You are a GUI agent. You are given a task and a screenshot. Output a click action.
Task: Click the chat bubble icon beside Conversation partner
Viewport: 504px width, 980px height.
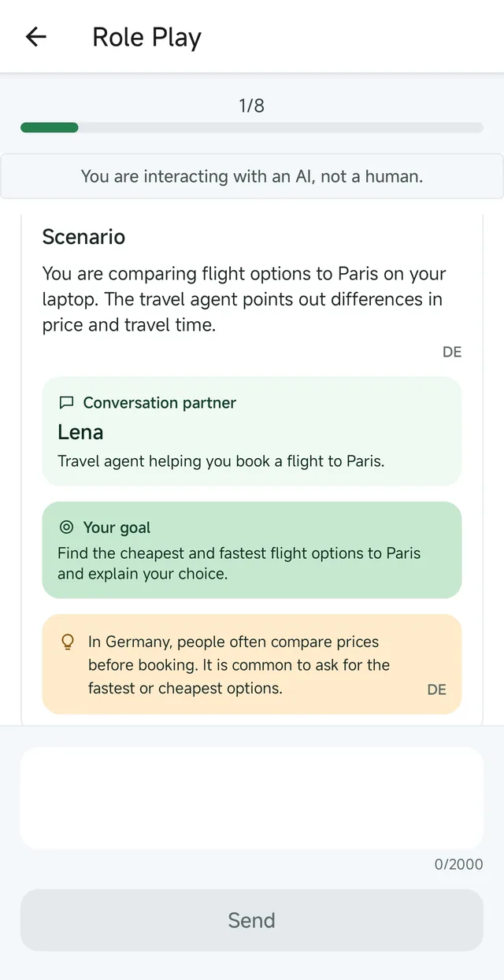(x=66, y=403)
